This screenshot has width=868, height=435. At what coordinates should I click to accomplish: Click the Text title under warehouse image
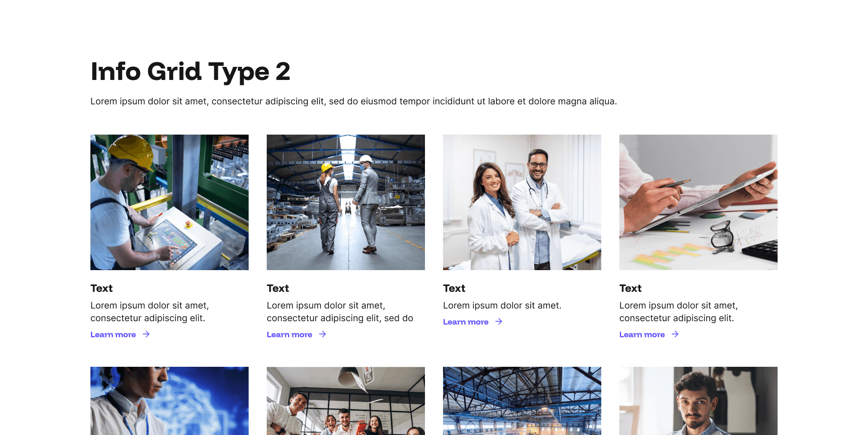(x=278, y=288)
